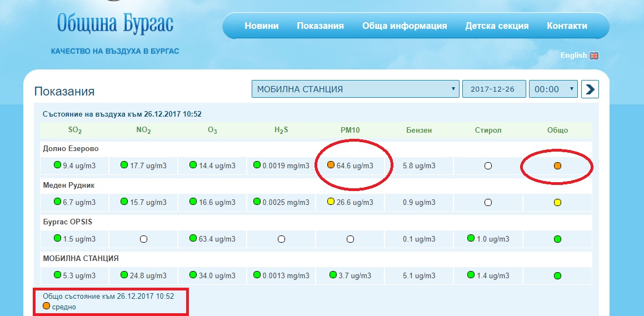Click orange Общо indicator for Долно Езерово
Image resolution: width=644 pixels, height=316 pixels.
pyautogui.click(x=557, y=166)
